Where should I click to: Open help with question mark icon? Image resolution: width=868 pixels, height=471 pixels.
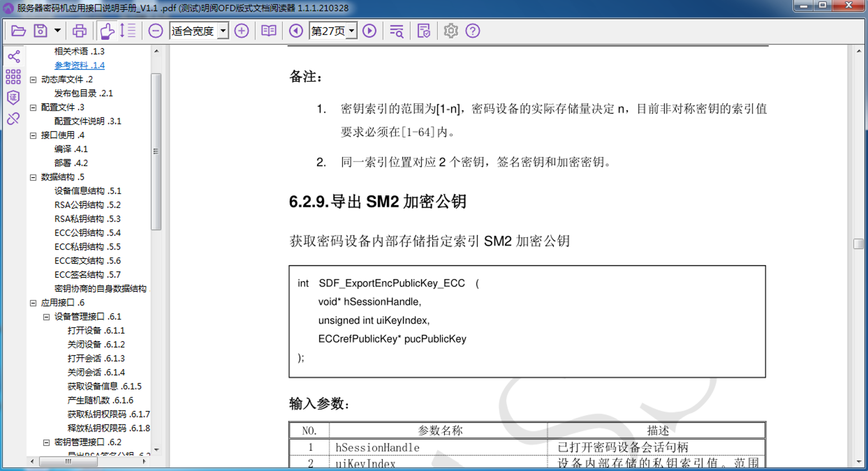pyautogui.click(x=472, y=31)
